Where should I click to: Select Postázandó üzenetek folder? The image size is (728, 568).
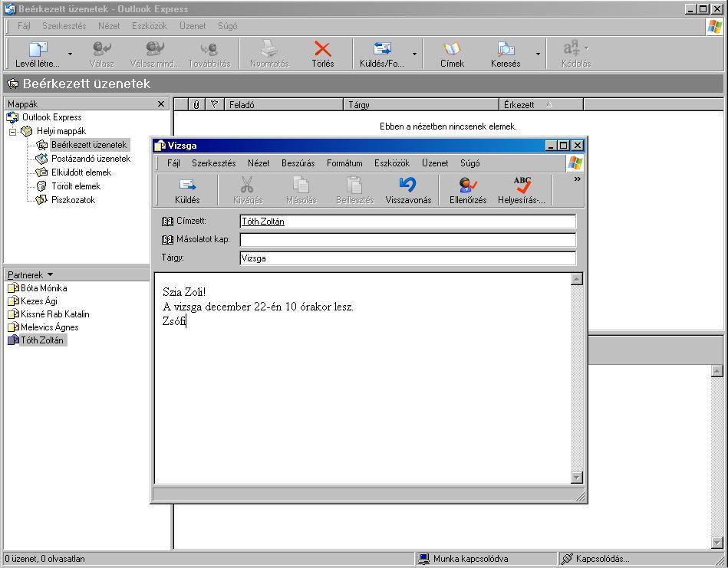[x=91, y=159]
